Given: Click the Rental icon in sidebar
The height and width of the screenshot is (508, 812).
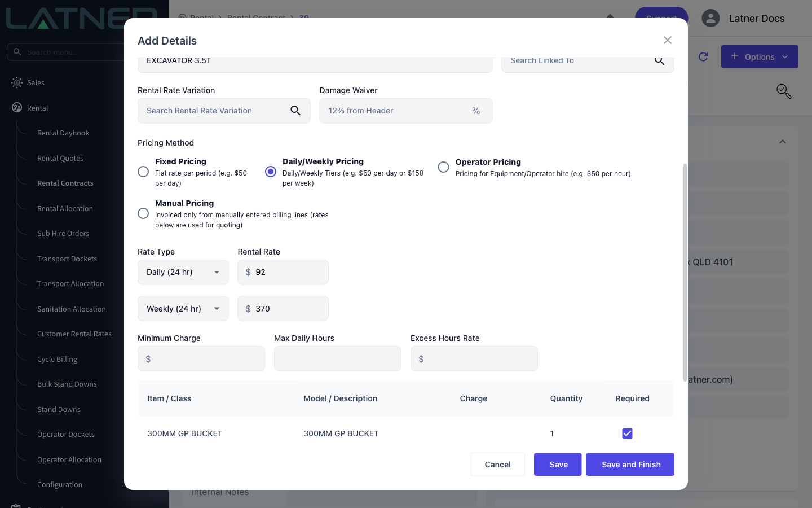Looking at the screenshot, I should 17,108.
